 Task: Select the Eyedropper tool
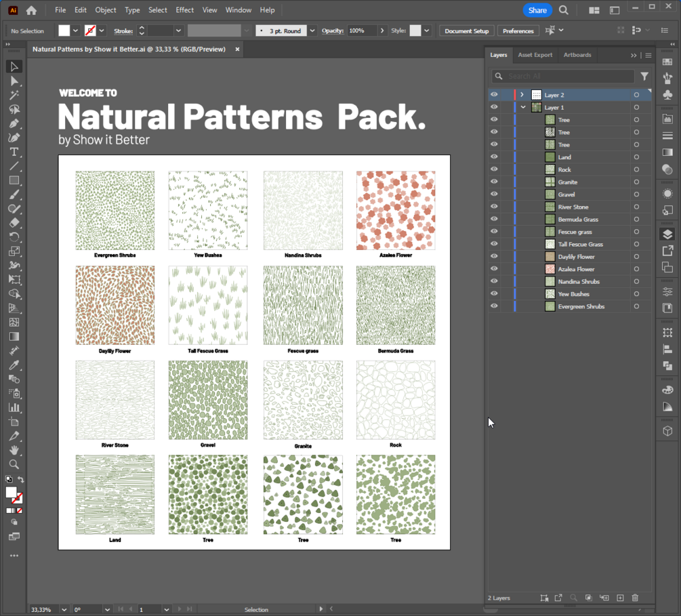tap(14, 365)
